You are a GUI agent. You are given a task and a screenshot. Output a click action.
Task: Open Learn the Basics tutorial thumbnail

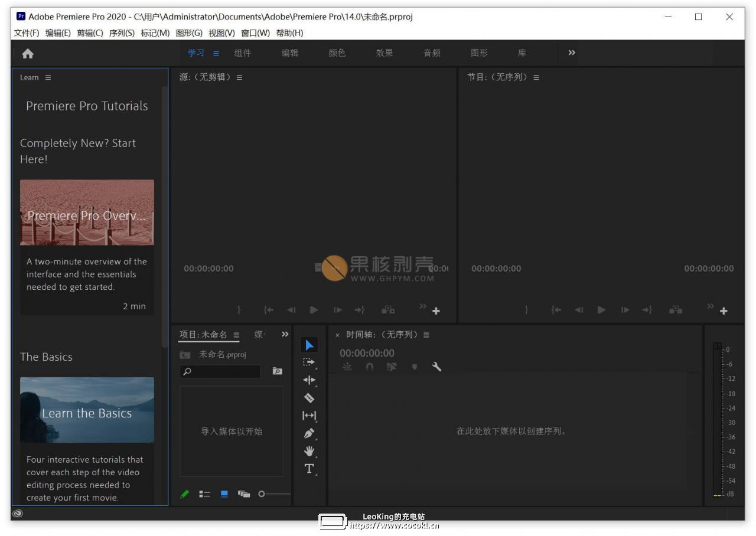(x=87, y=410)
